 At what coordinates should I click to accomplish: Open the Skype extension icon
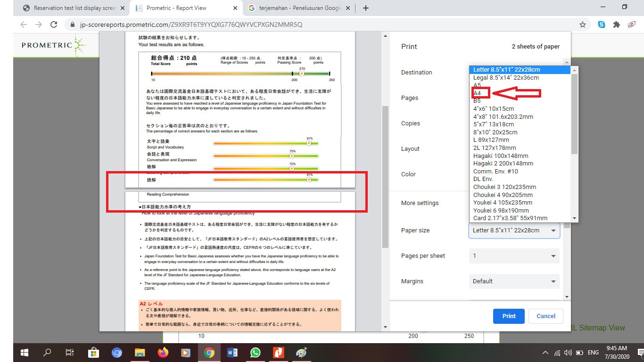(x=602, y=25)
